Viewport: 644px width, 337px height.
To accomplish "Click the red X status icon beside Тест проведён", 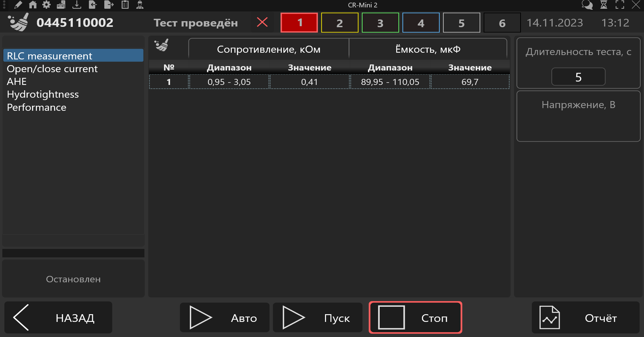I will [262, 22].
